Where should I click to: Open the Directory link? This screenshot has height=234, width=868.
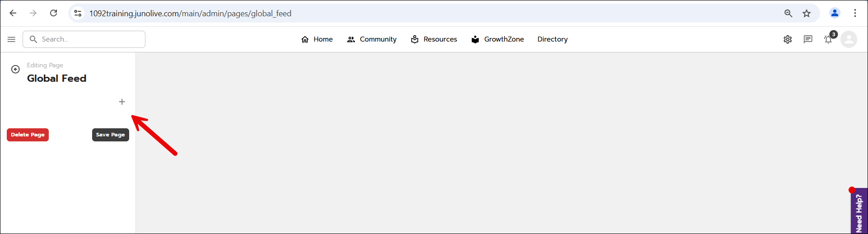(x=552, y=39)
